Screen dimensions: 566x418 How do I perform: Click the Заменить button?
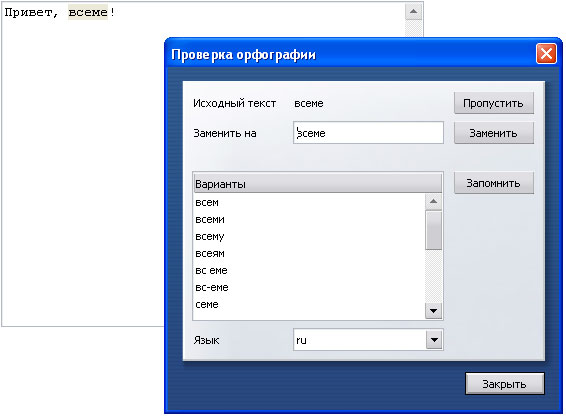tap(493, 133)
